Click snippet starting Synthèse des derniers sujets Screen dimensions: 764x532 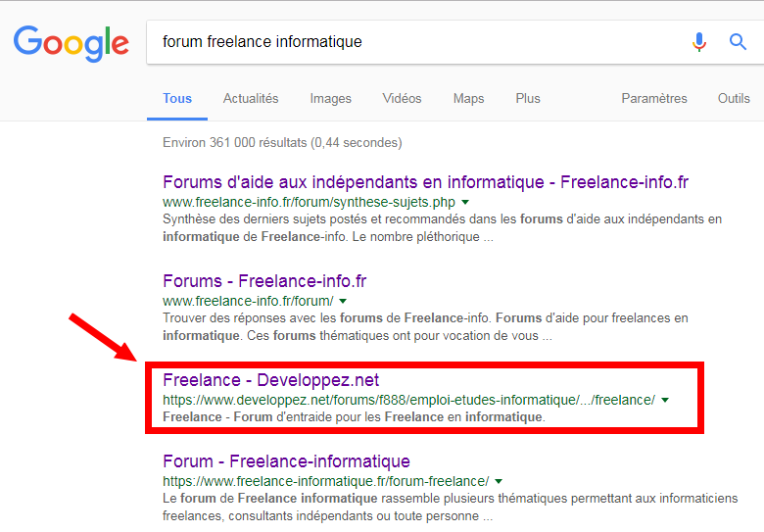pos(442,228)
